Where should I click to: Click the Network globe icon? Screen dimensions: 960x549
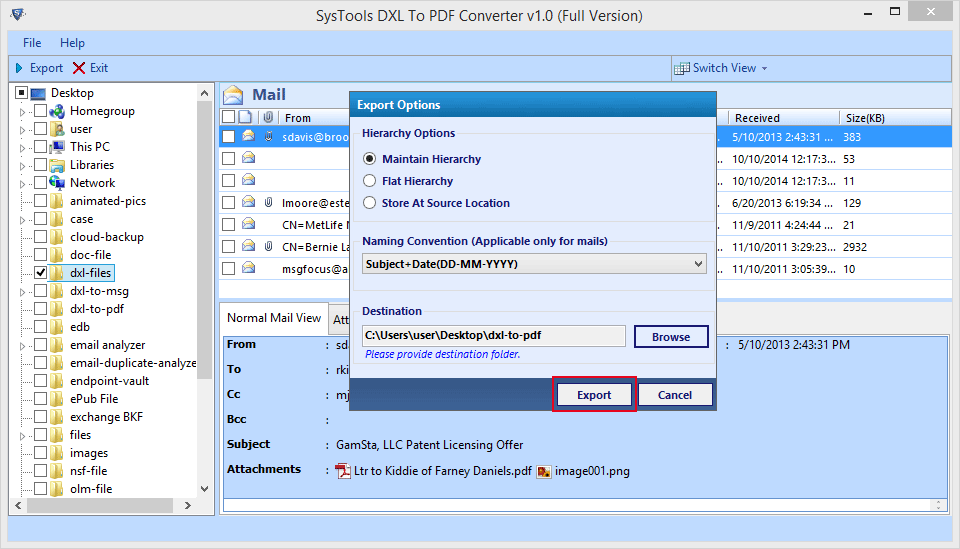point(57,183)
